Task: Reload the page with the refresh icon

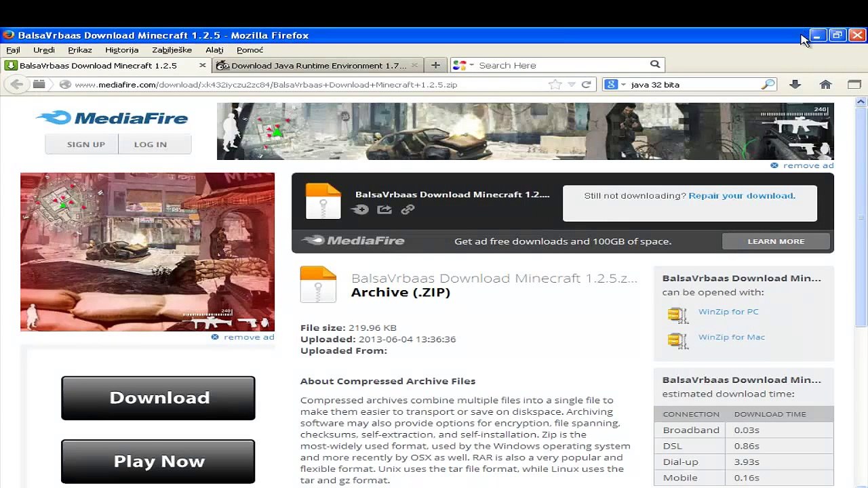Action: (587, 85)
